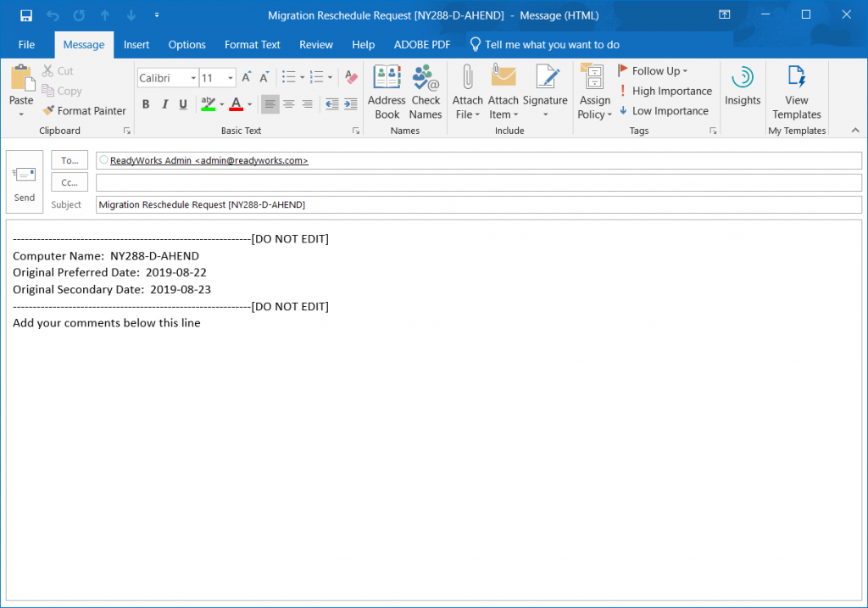The width and height of the screenshot is (868, 608).
Task: Enable underline formatting
Action: click(x=182, y=103)
